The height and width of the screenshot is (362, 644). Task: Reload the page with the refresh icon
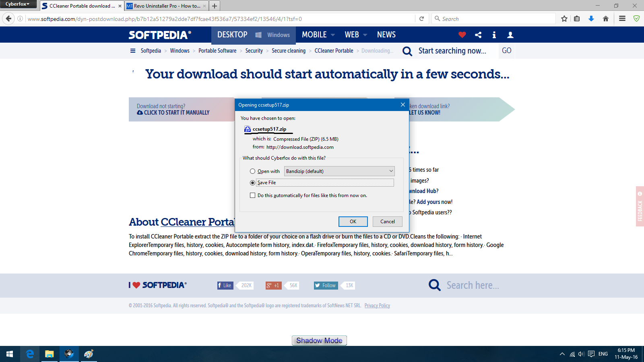(x=421, y=19)
